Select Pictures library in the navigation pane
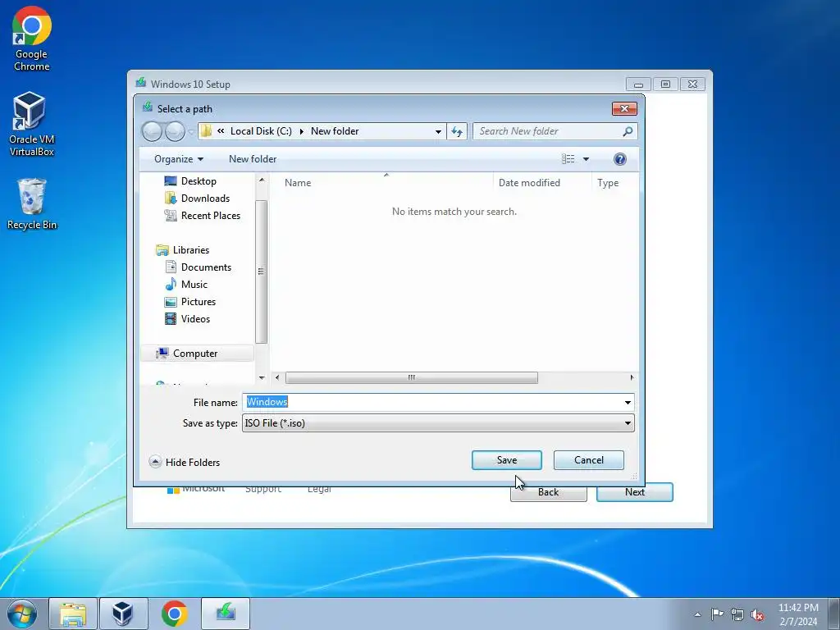 pos(199,302)
